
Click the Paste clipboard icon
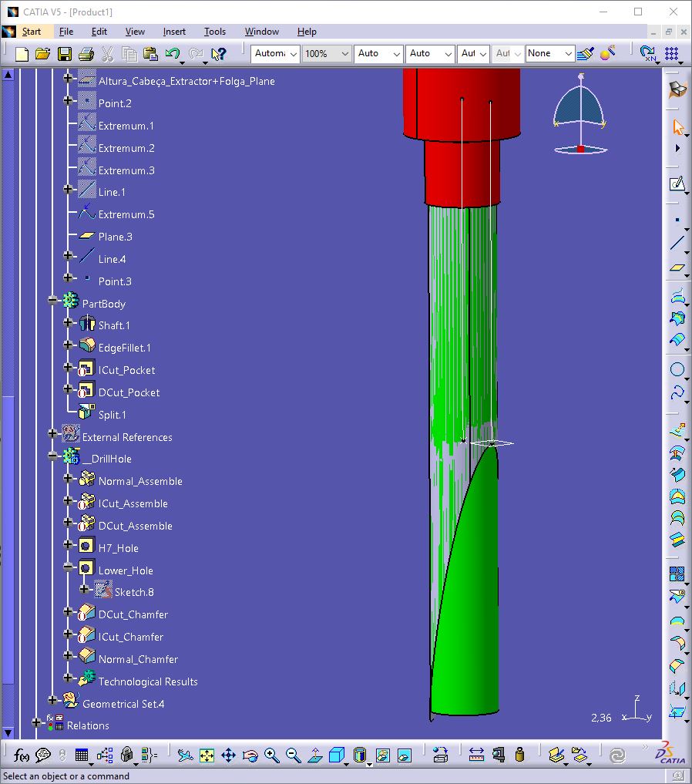point(150,53)
